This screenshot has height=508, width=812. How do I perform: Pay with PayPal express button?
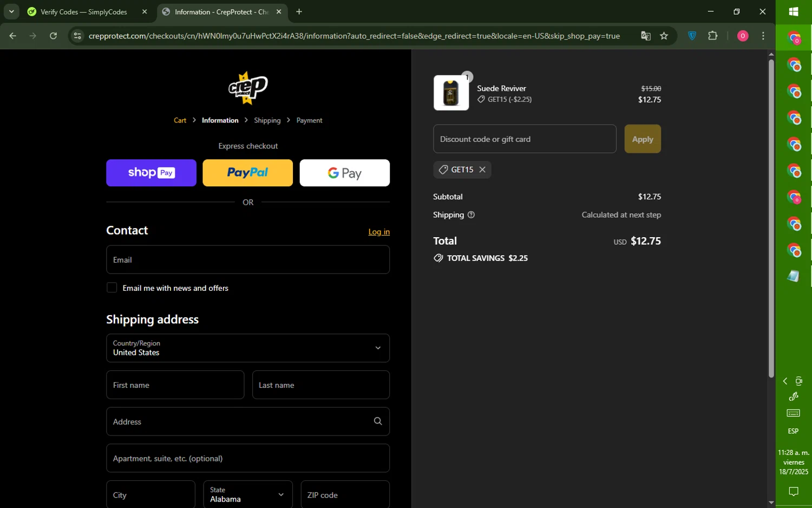(247, 173)
